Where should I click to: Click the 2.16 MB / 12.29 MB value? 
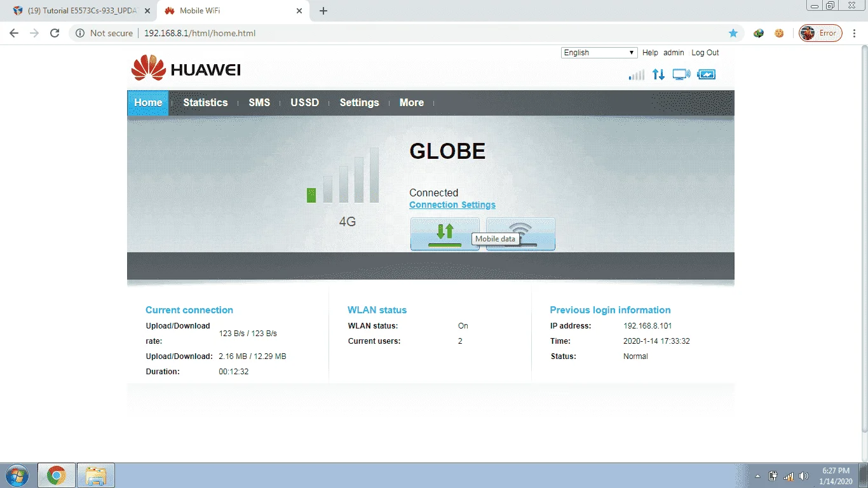coord(252,356)
